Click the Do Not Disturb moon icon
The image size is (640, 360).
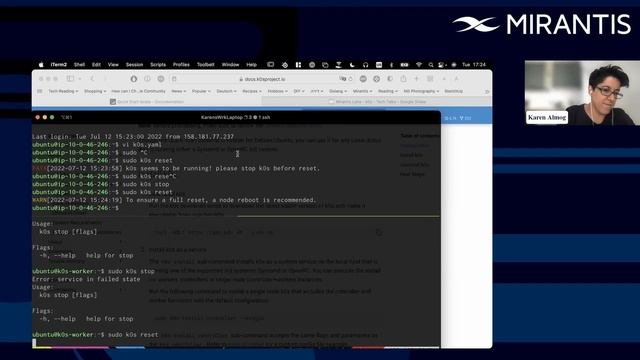pos(352,65)
